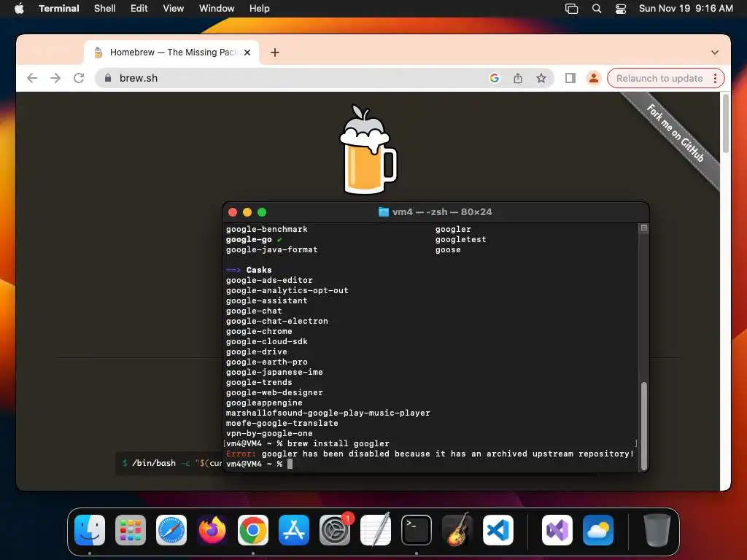Click the screen mirroring icon in menu bar
747x560 pixels.
(571, 9)
